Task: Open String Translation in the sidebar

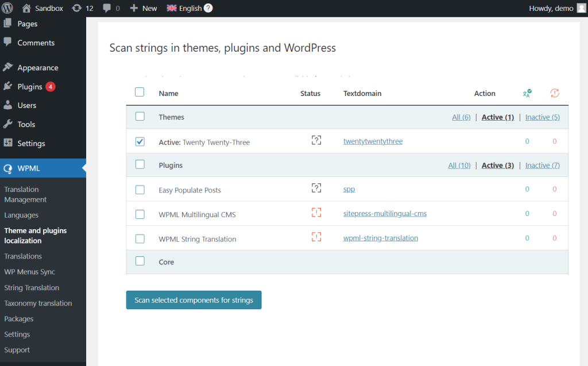Action: point(32,287)
